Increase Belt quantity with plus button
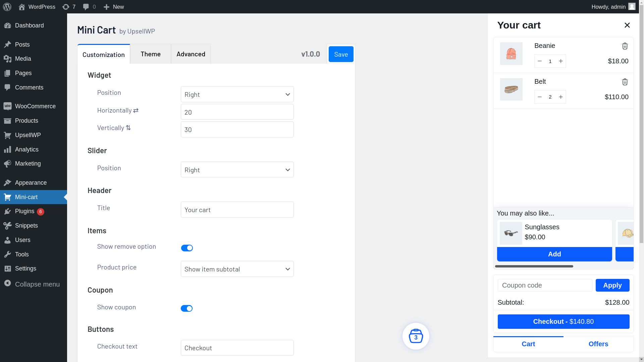This screenshot has width=644, height=362. pos(561,97)
